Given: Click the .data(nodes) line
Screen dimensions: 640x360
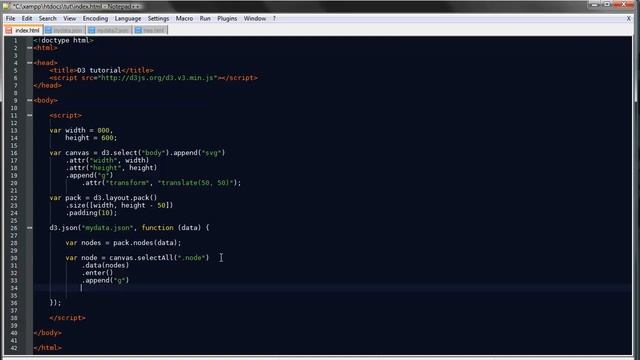Looking at the screenshot, I should [x=105, y=265].
